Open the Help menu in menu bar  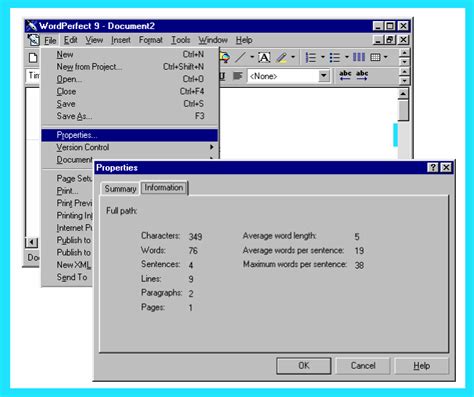244,40
